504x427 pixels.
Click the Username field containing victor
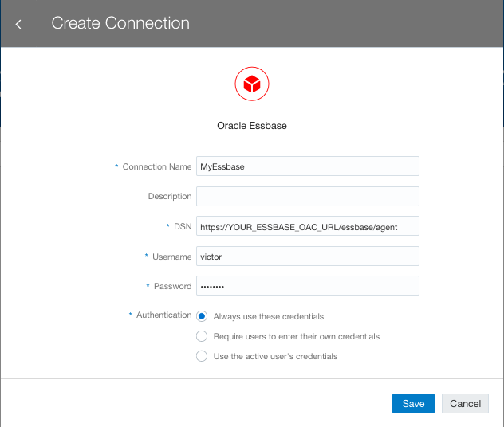[307, 257]
